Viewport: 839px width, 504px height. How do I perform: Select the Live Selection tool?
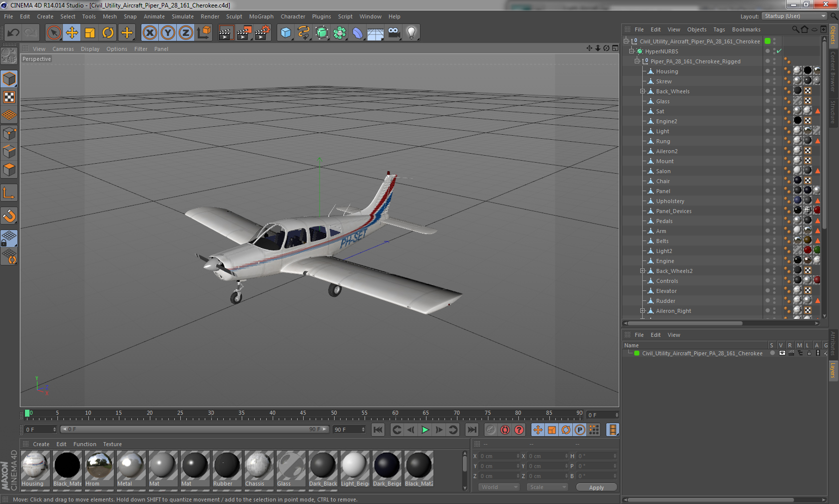(53, 33)
